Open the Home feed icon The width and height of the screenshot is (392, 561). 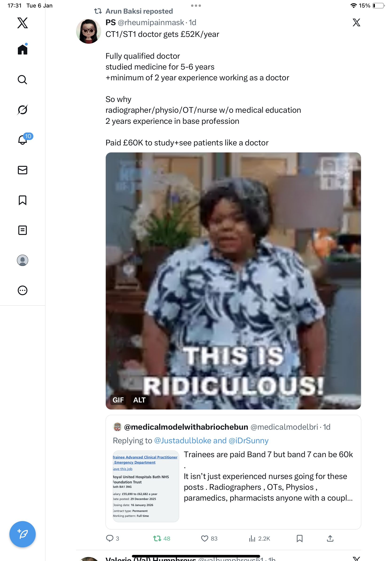pyautogui.click(x=23, y=49)
